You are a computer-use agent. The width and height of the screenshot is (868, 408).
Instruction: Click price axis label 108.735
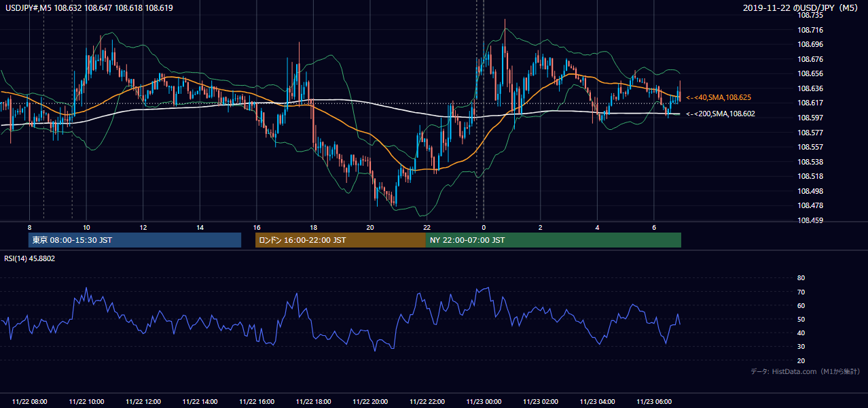(810, 15)
